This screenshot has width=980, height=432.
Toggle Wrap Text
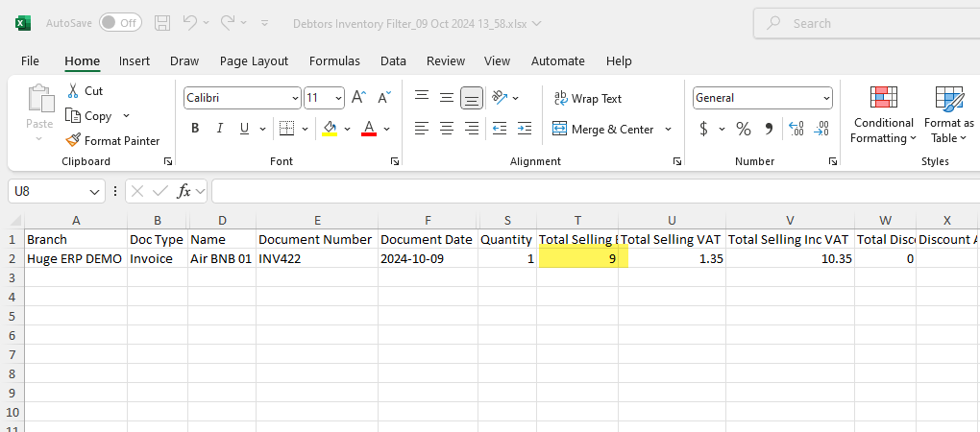[x=588, y=99]
